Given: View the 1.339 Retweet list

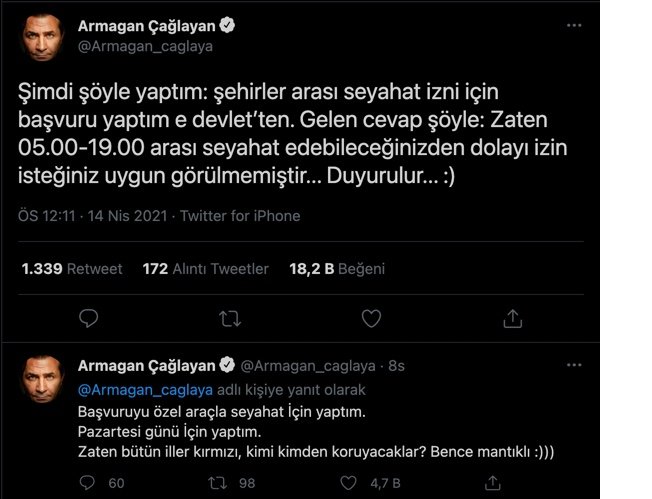Looking at the screenshot, I should 72,269.
